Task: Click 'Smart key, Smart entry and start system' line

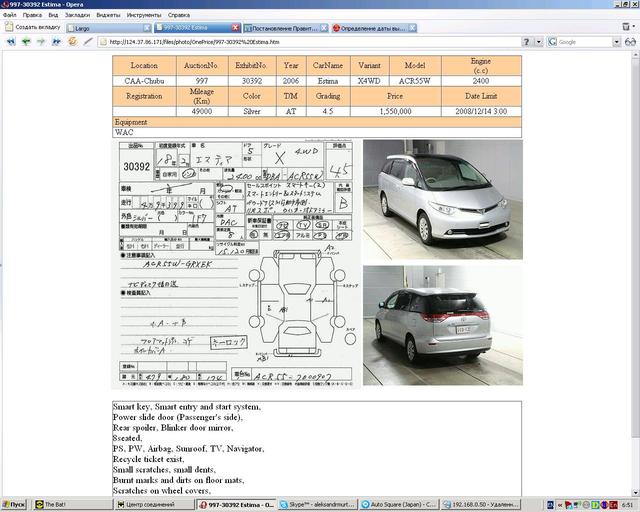Action: [187, 407]
